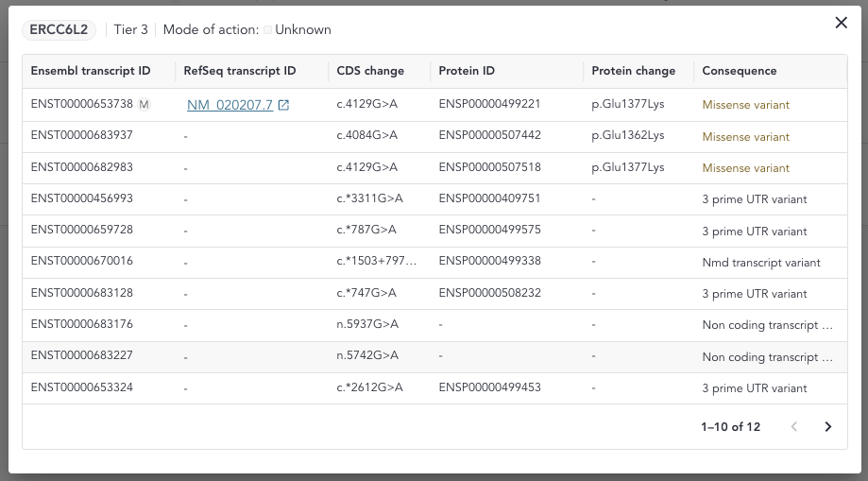868x481 pixels.
Task: Select the ENST00000653324 transcript row
Action: [x=82, y=387]
